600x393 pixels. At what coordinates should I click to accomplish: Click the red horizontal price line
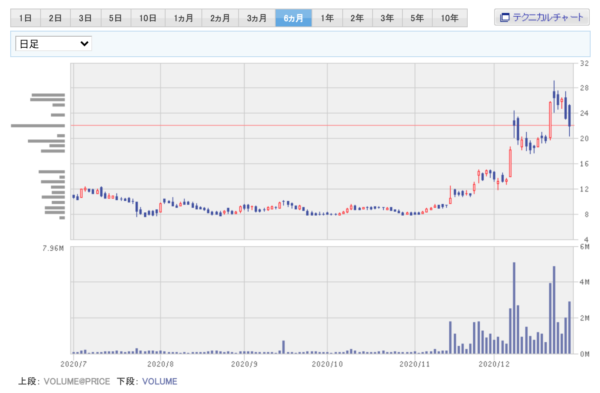pyautogui.click(x=322, y=126)
